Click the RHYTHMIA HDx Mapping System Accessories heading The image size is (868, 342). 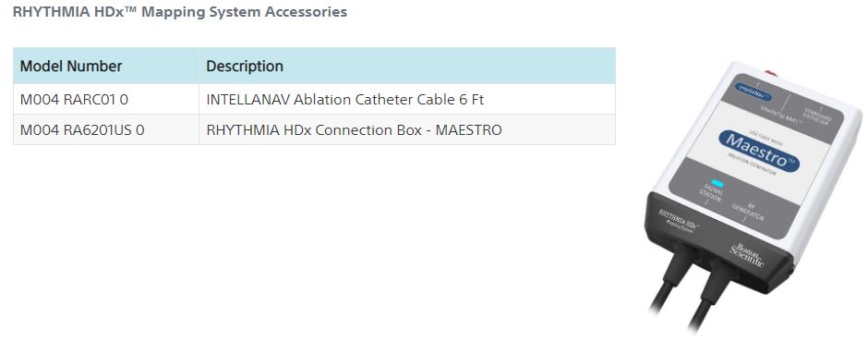[x=180, y=12]
